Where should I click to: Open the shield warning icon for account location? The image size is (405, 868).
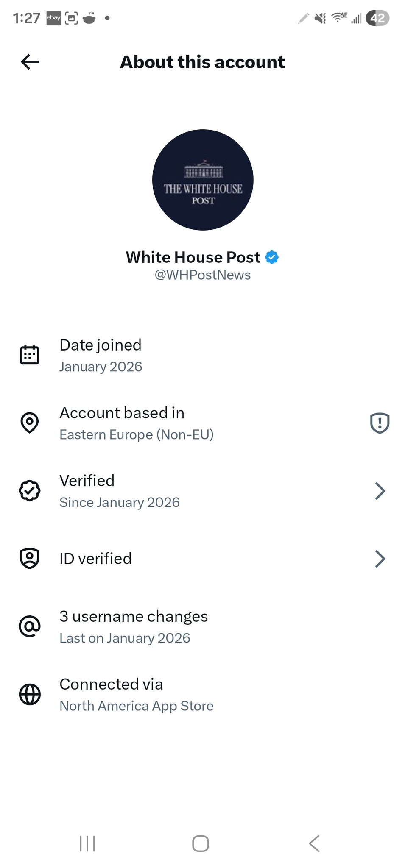(x=380, y=423)
